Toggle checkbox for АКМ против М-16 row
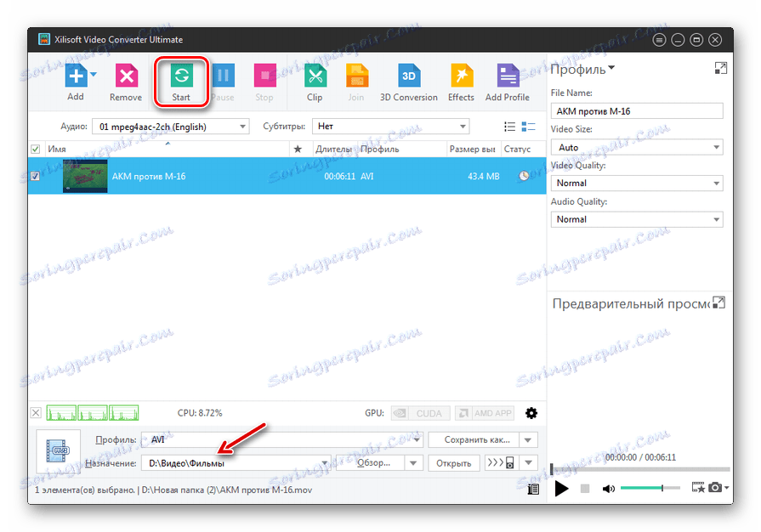761x532 pixels. tap(36, 176)
